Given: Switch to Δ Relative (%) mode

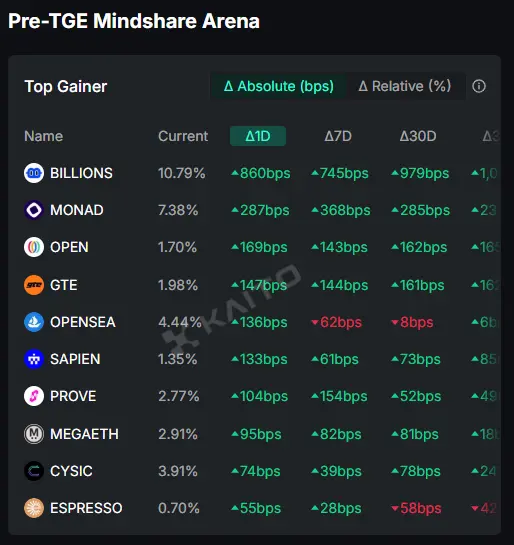Looking at the screenshot, I should coord(405,86).
